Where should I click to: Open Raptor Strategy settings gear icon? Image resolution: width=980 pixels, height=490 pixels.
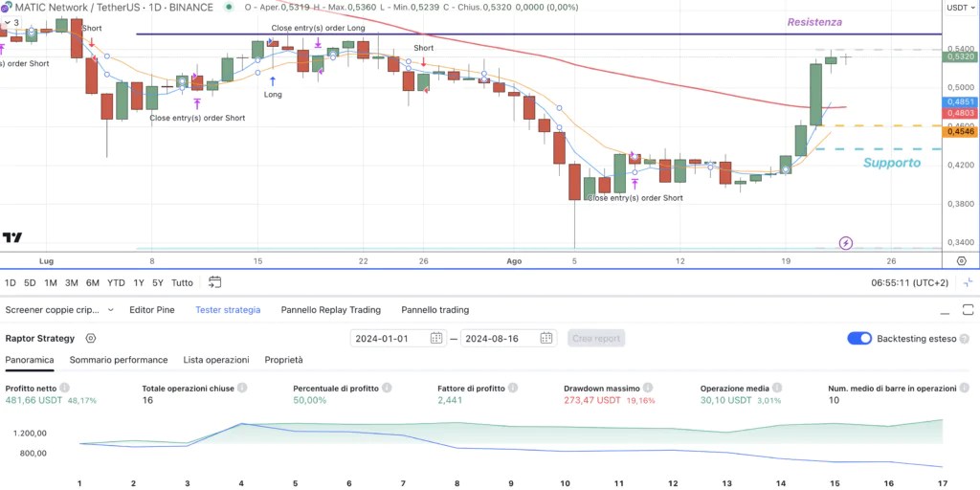tap(91, 338)
